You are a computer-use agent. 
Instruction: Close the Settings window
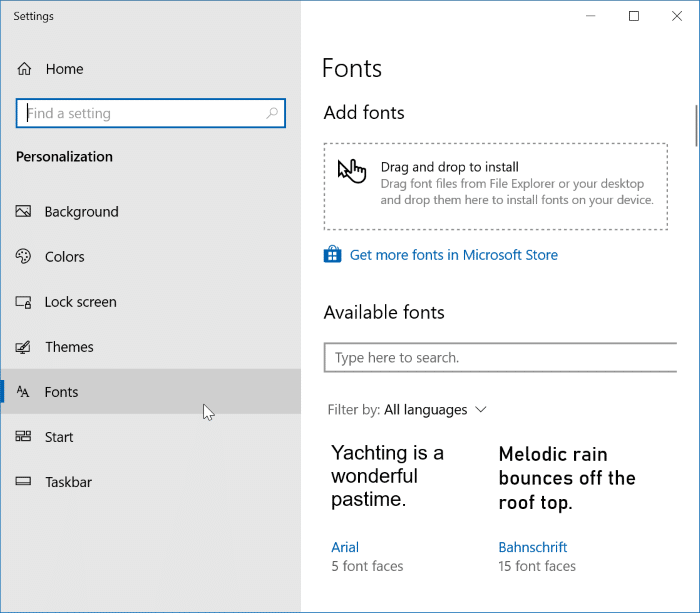pyautogui.click(x=677, y=16)
